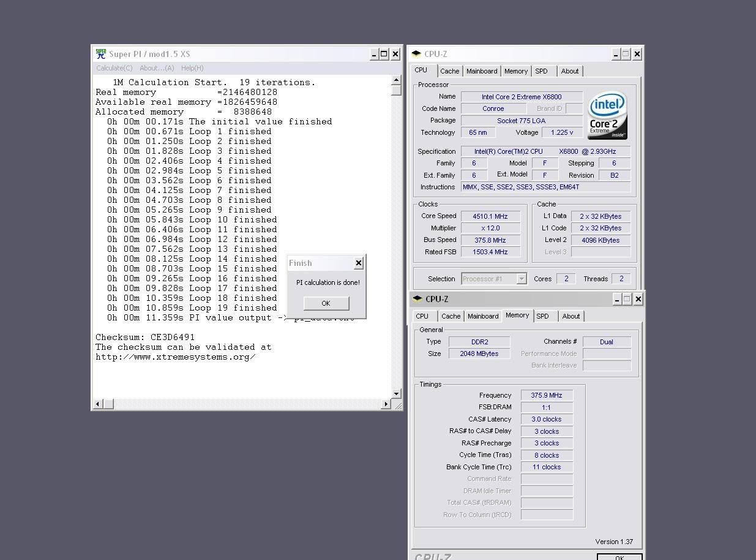Open the Processor #1 selection dropdown
Viewport: 756px width, 560px height.
coord(521,279)
